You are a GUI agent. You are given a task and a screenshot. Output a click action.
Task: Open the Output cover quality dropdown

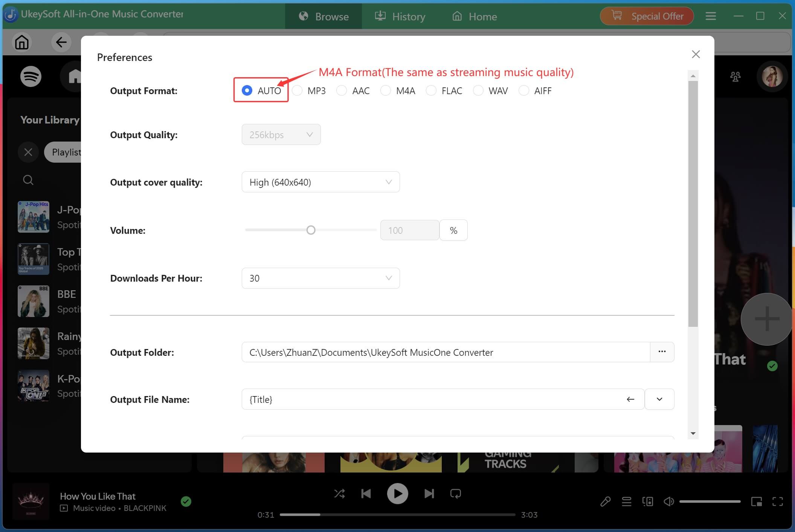(x=388, y=182)
